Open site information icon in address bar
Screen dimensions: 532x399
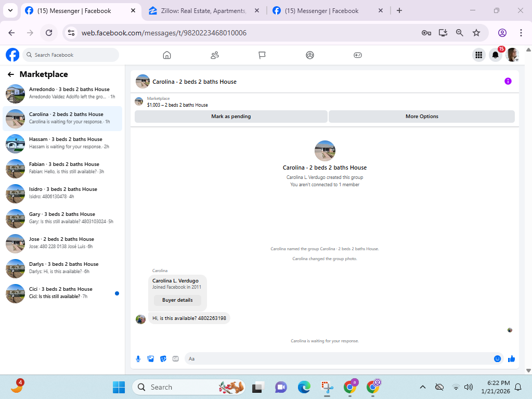[x=71, y=33]
